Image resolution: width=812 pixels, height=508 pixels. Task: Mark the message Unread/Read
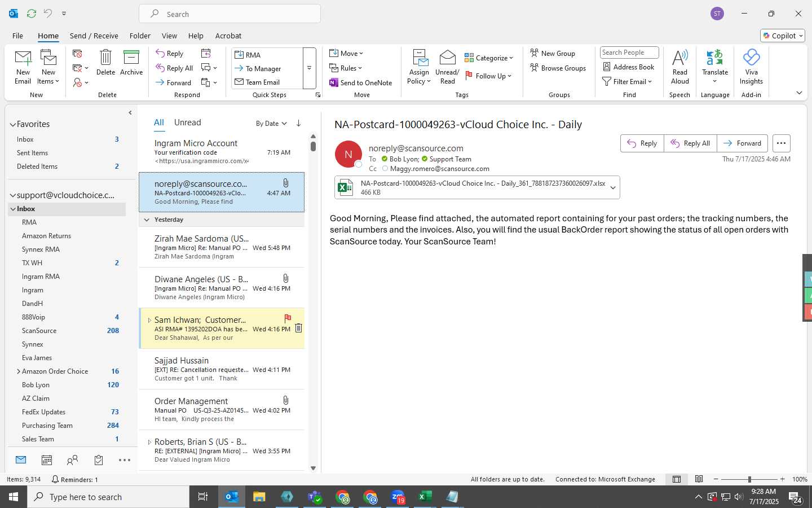(x=447, y=67)
